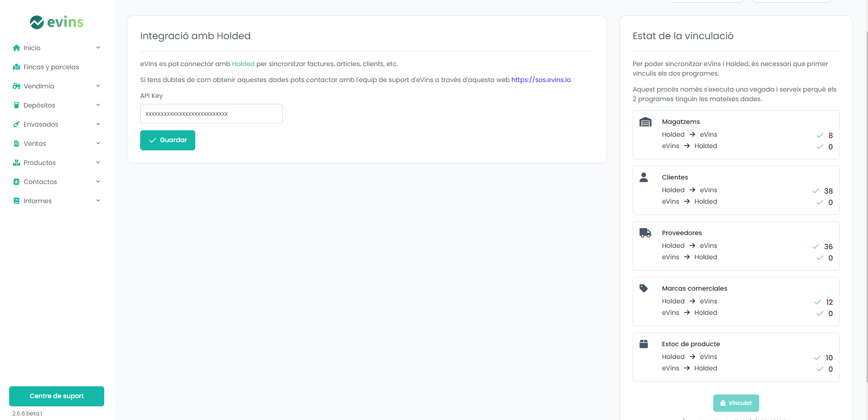The image size is (868, 420).
Task: Click the Clientes count 38
Action: click(x=828, y=191)
